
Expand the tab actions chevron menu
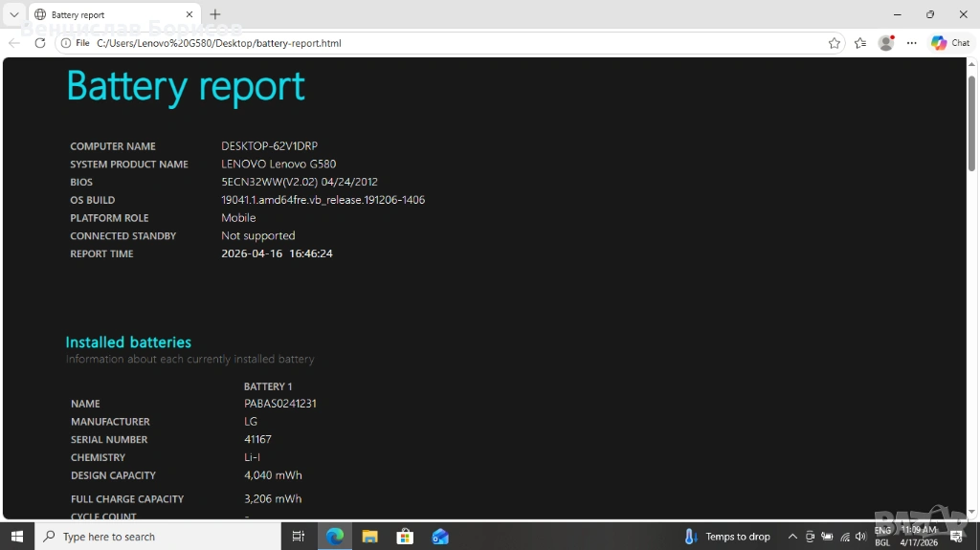[14, 15]
